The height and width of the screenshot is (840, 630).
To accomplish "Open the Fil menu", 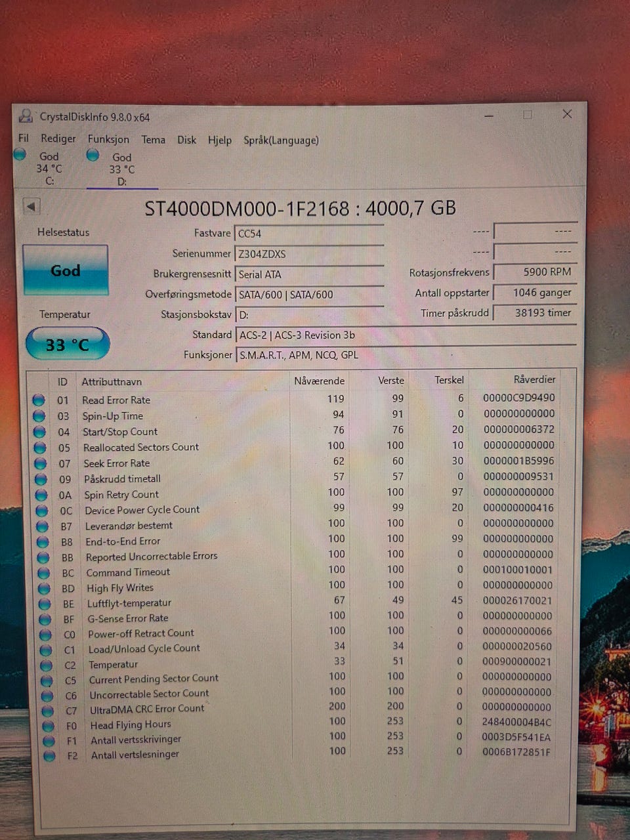I will [24, 138].
